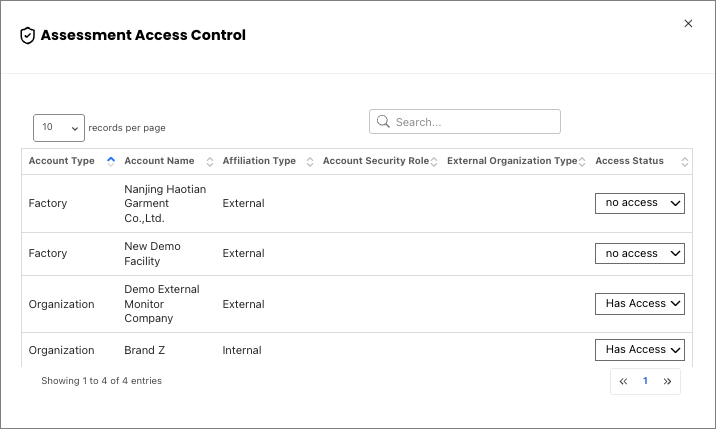The height and width of the screenshot is (429, 716).
Task: Change access for Demo External Monitor Company
Action: 640,304
